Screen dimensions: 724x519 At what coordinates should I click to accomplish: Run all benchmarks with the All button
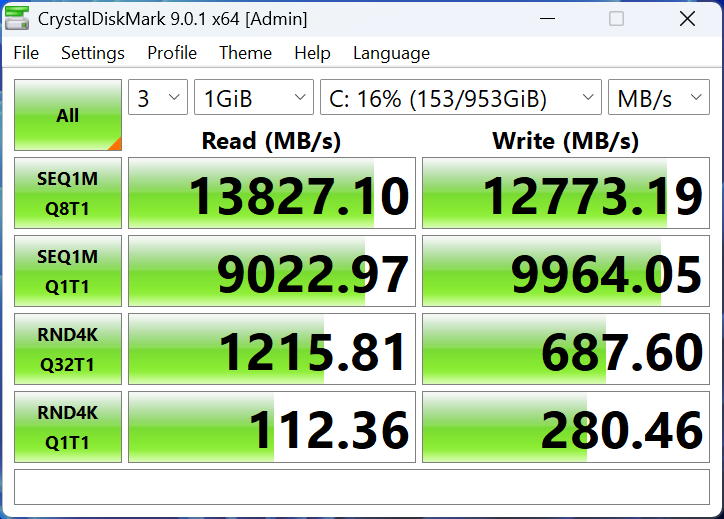(x=68, y=115)
